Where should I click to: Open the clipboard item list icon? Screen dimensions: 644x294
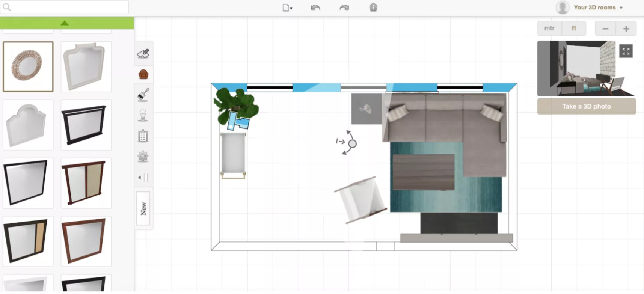pos(143,136)
